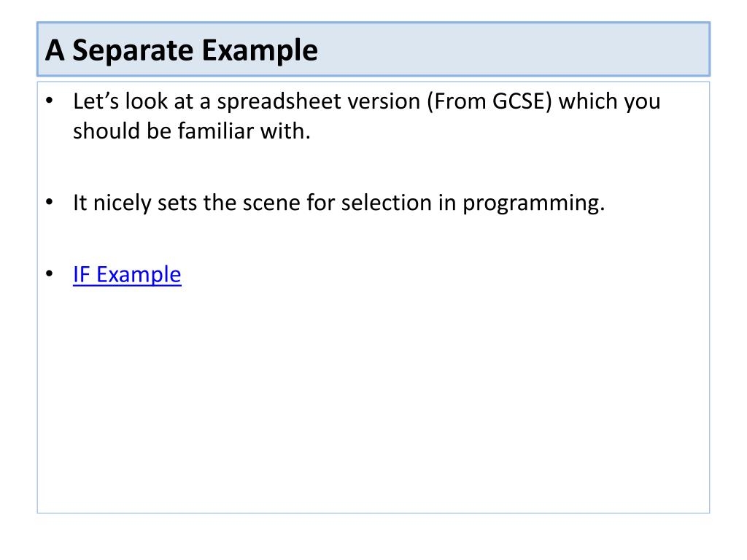This screenshot has height=560, width=747.
Task: Click the word 'selection' in the second bullet
Action: 387,203
